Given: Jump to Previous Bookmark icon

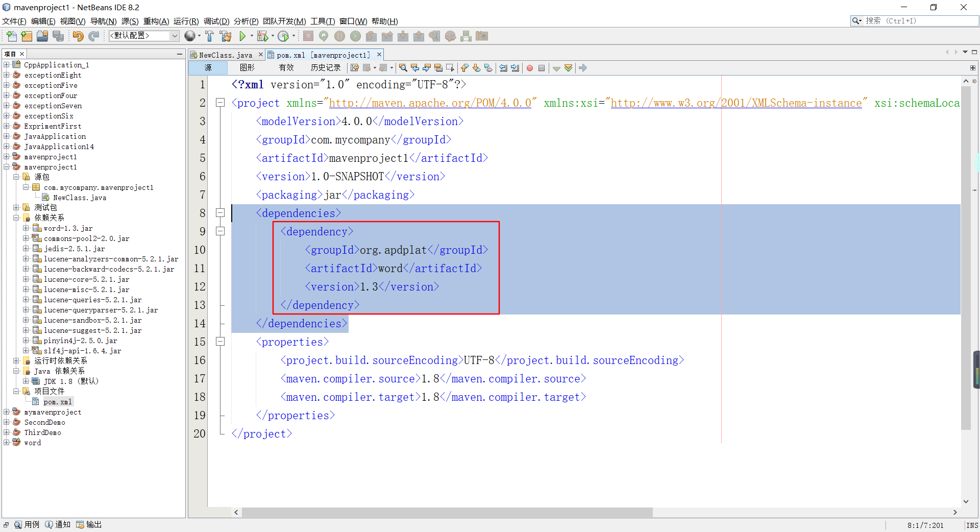Looking at the screenshot, I should [464, 68].
